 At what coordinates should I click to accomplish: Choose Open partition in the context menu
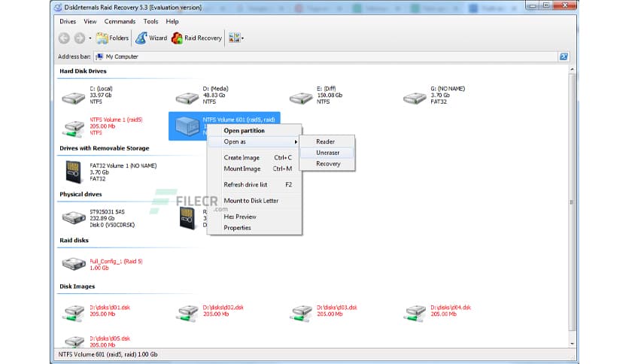tap(254, 131)
